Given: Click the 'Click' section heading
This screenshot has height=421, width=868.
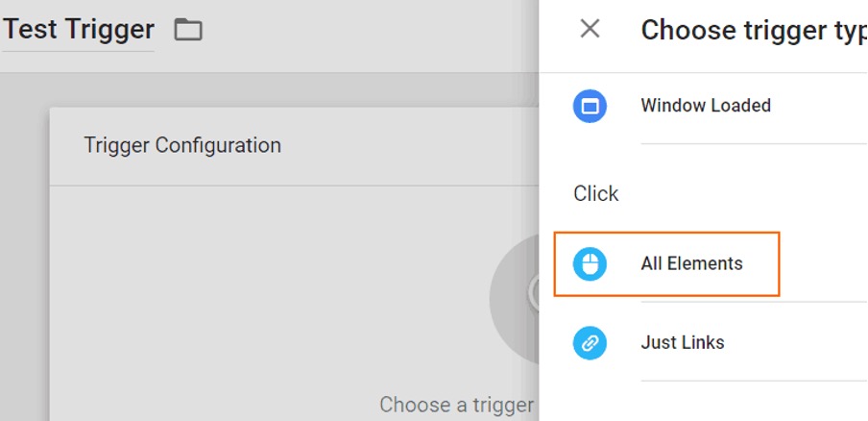Looking at the screenshot, I should 595,194.
